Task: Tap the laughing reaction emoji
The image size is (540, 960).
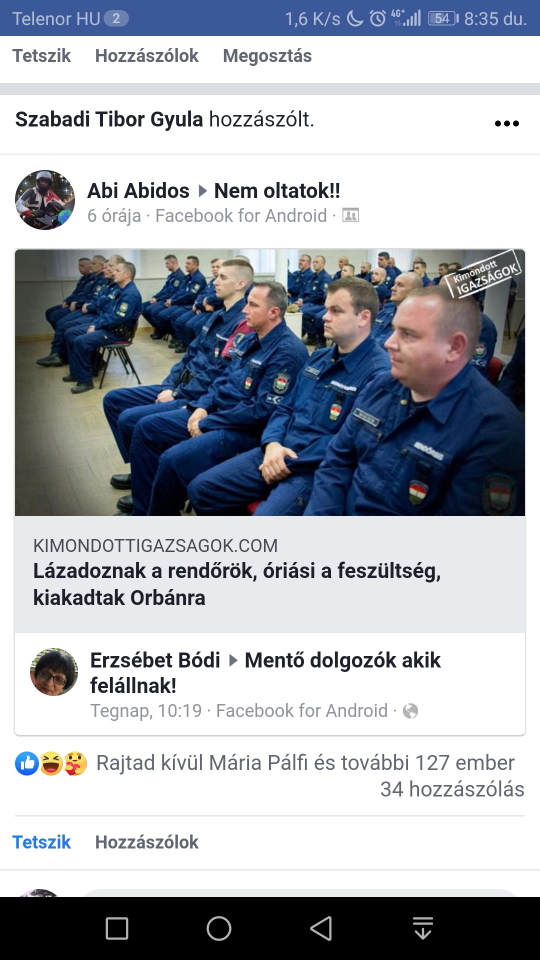Action: pyautogui.click(x=51, y=763)
